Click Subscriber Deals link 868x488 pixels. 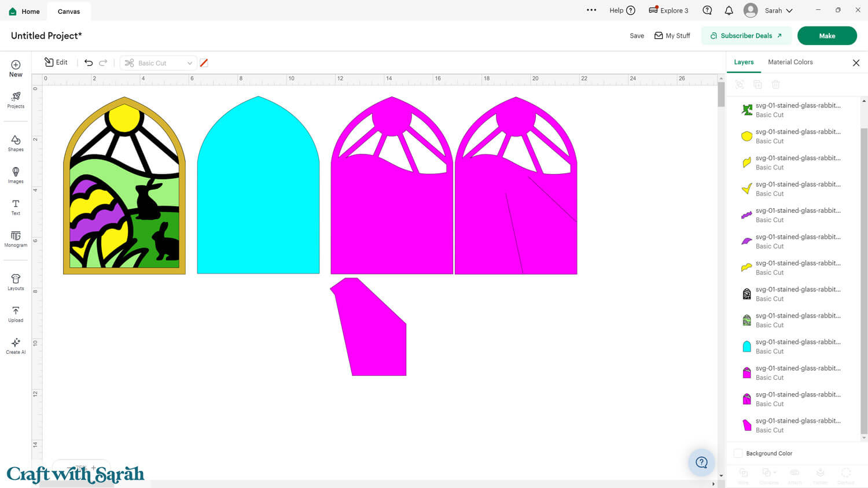[x=746, y=36]
